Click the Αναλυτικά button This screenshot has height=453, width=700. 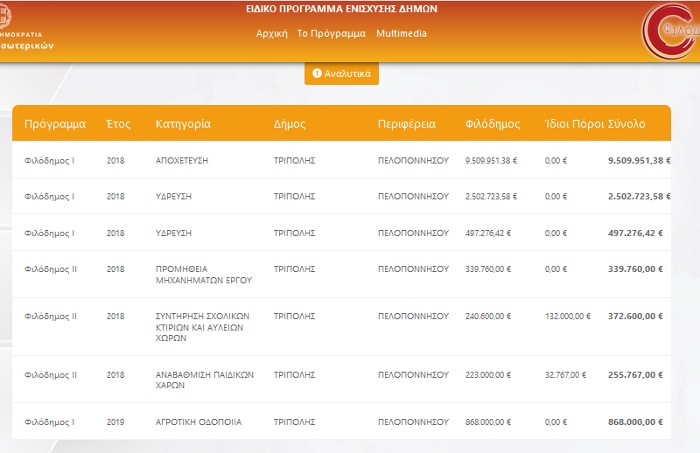pyautogui.click(x=342, y=74)
